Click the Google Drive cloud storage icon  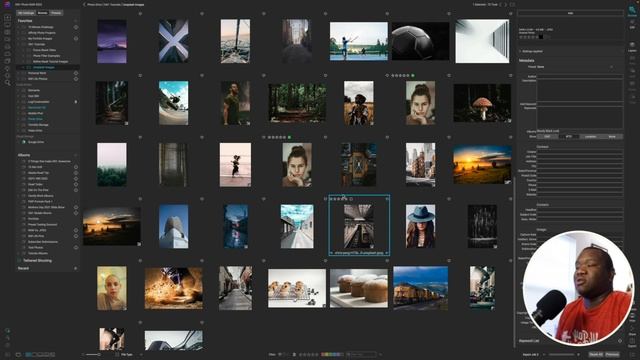click(24, 142)
